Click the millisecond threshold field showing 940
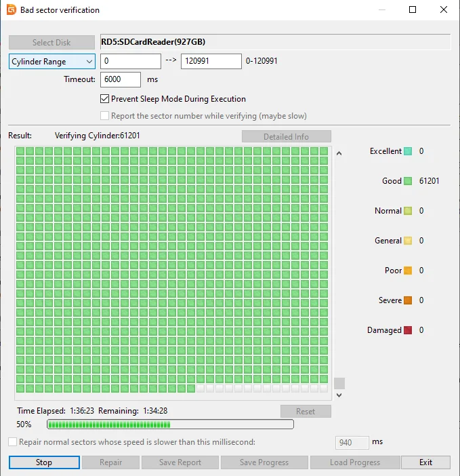Screen dimensions: 460x476 352,442
